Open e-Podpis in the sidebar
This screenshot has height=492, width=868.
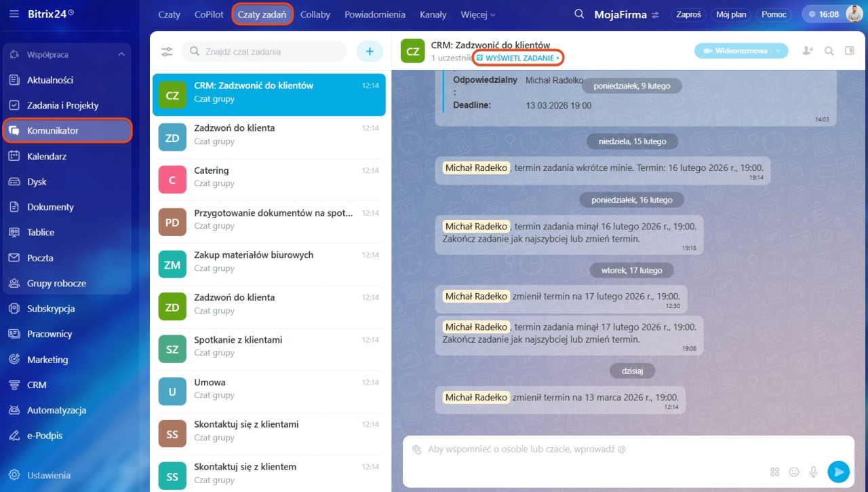click(66, 436)
